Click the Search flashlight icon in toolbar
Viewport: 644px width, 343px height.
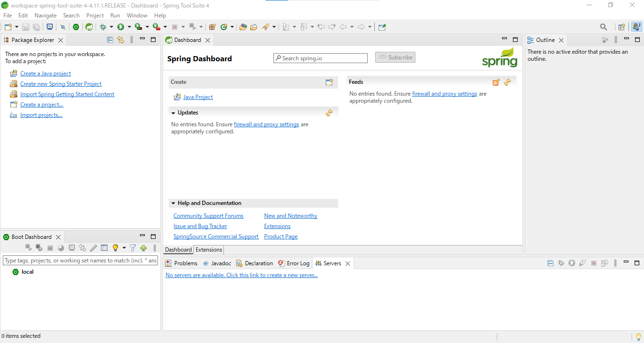tap(265, 27)
